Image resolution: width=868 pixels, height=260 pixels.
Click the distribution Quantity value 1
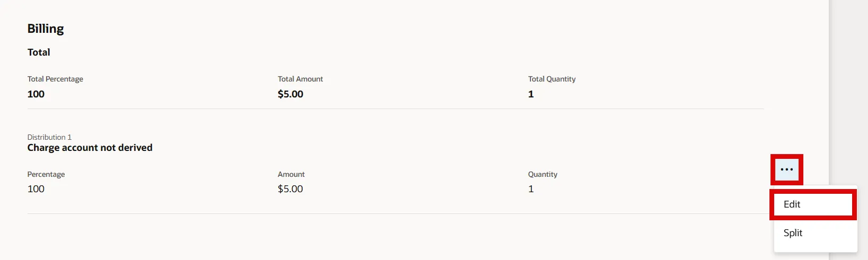click(531, 189)
